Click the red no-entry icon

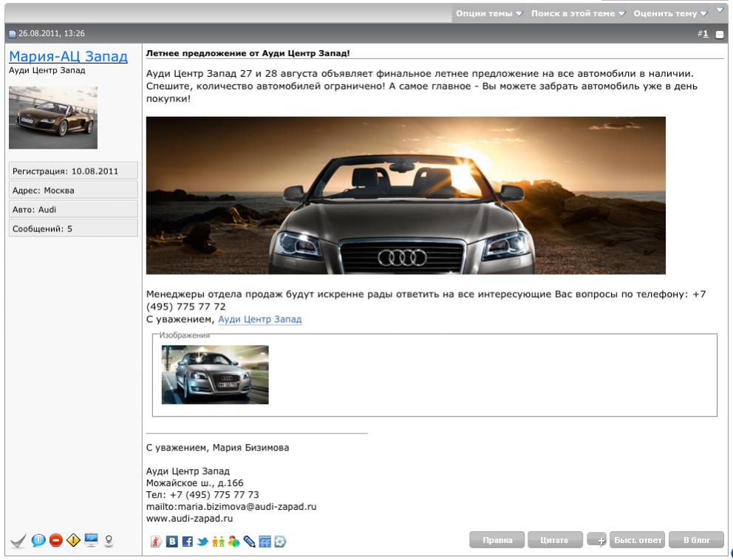coord(55,541)
